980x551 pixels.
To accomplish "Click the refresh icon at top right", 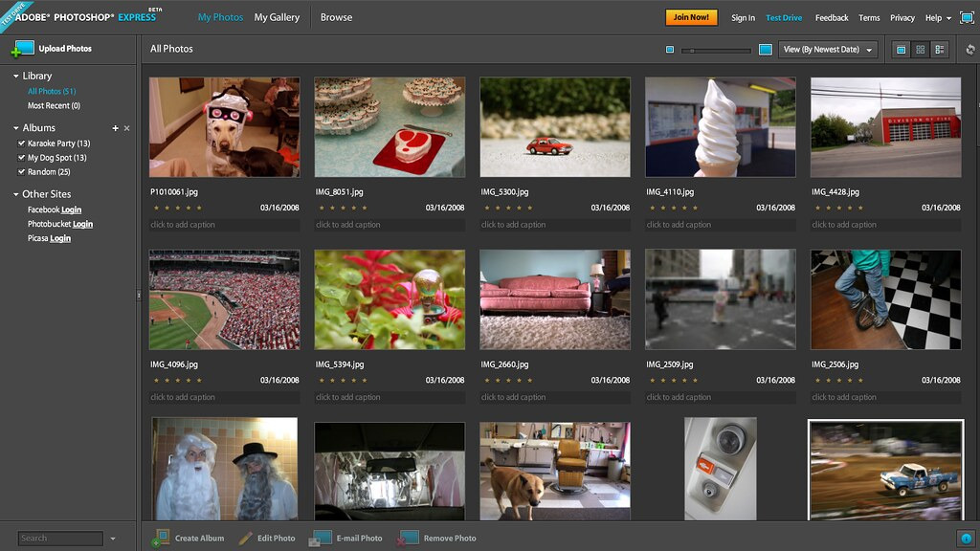I will tap(969, 50).
